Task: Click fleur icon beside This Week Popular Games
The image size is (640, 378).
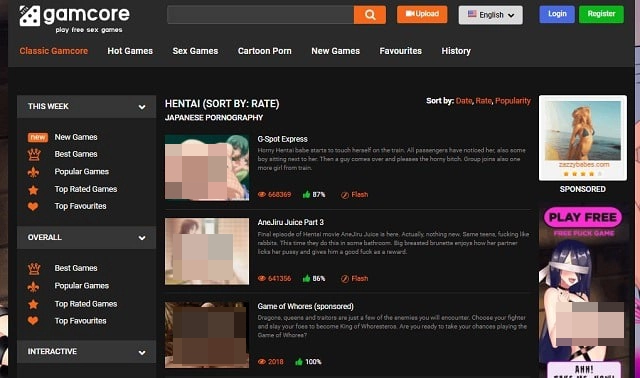Action: pyautogui.click(x=33, y=172)
